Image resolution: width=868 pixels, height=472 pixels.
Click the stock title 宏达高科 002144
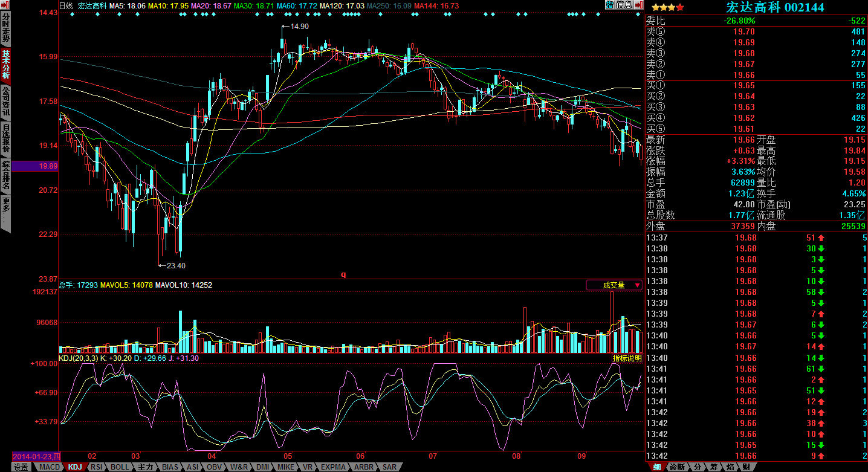coord(775,7)
